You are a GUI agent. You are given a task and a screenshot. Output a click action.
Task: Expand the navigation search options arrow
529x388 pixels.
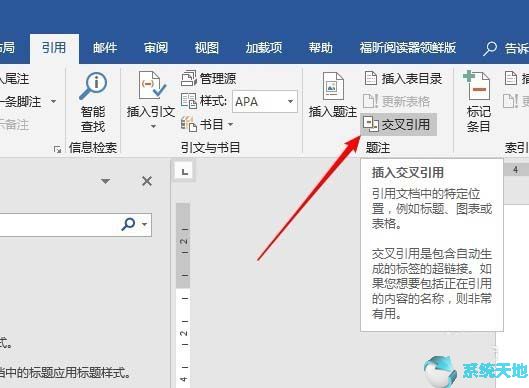pyautogui.click(x=145, y=224)
